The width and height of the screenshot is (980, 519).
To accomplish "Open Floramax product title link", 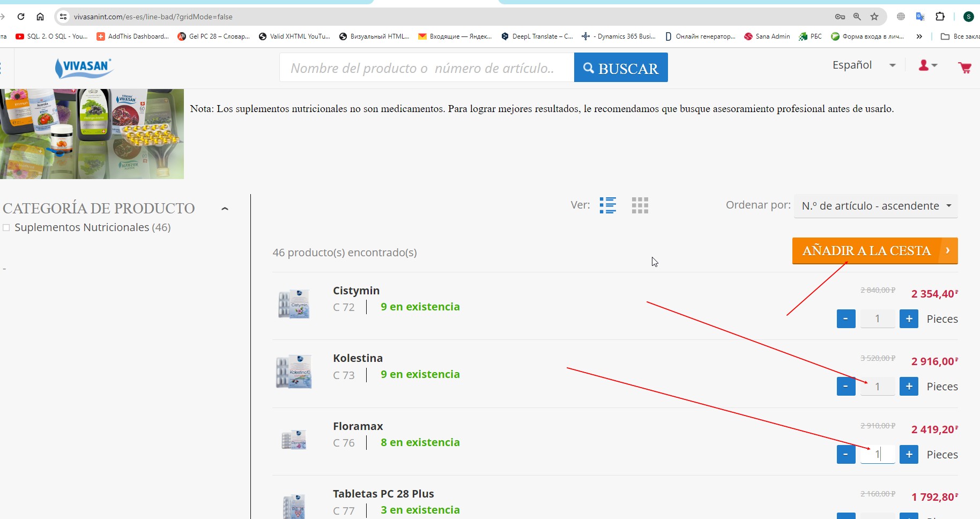I will pos(358,426).
